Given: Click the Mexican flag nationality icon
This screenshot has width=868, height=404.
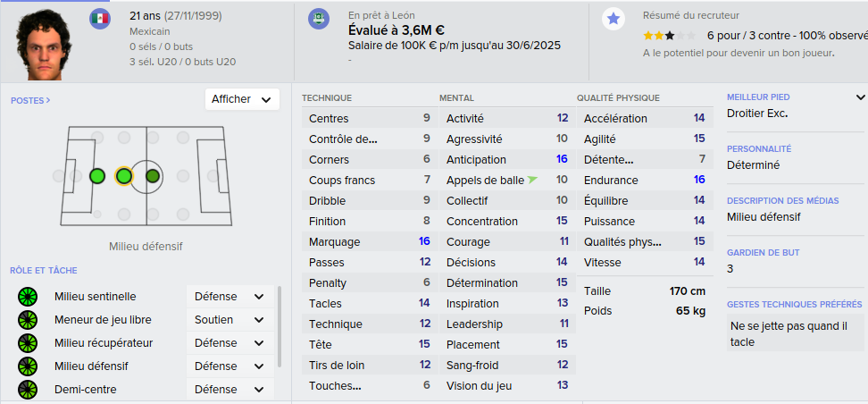Looking at the screenshot, I should (x=100, y=19).
